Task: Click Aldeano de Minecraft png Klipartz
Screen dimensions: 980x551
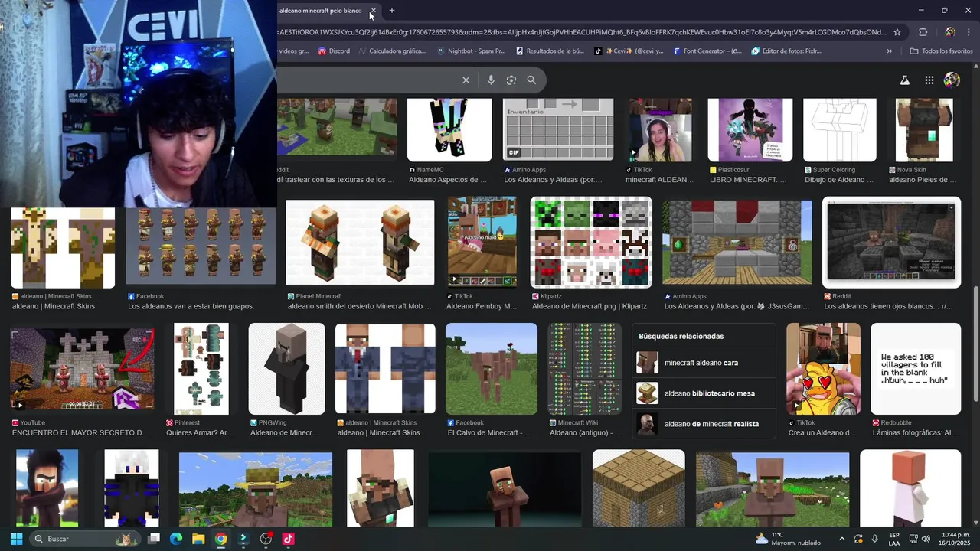Action: (590, 306)
